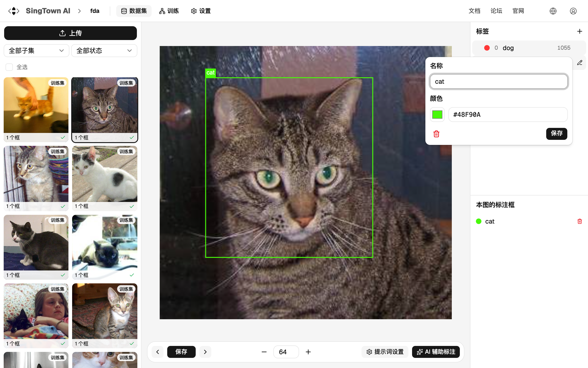Screen dimensions: 588x368
Task: Open the green color swatch picker
Action: [437, 114]
